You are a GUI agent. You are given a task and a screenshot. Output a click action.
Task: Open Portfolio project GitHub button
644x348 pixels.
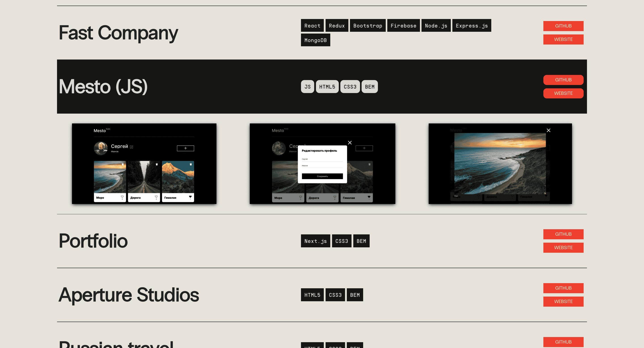563,234
